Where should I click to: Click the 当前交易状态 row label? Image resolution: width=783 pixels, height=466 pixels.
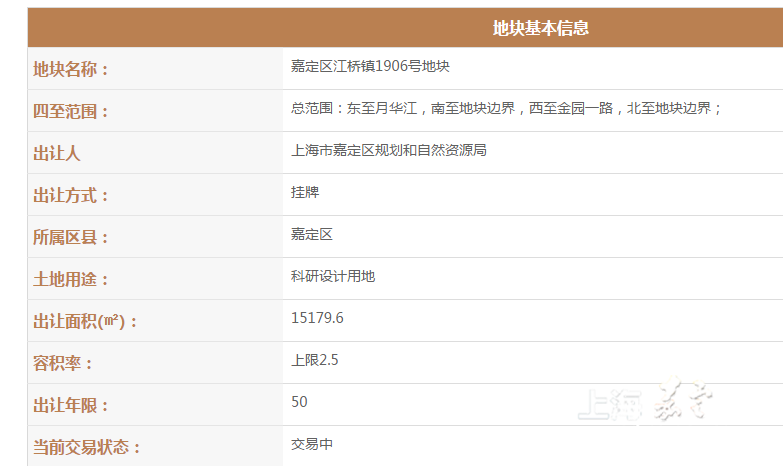pos(85,448)
